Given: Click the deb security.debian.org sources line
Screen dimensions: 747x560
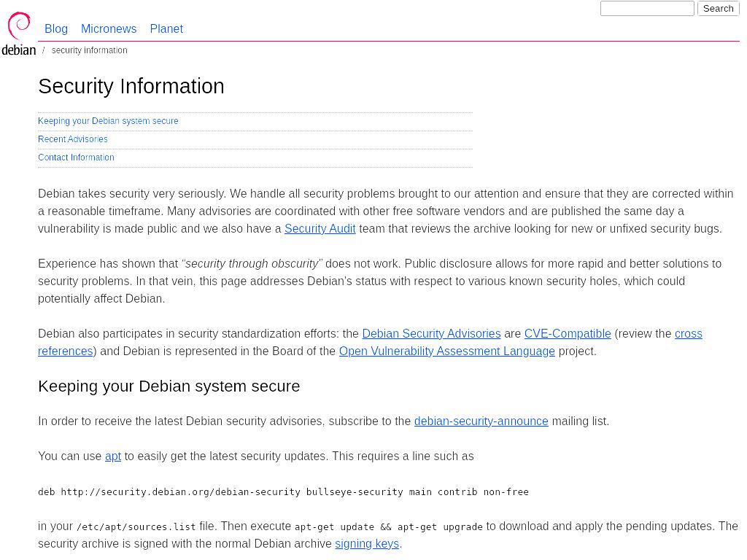Looking at the screenshot, I should click(284, 491).
